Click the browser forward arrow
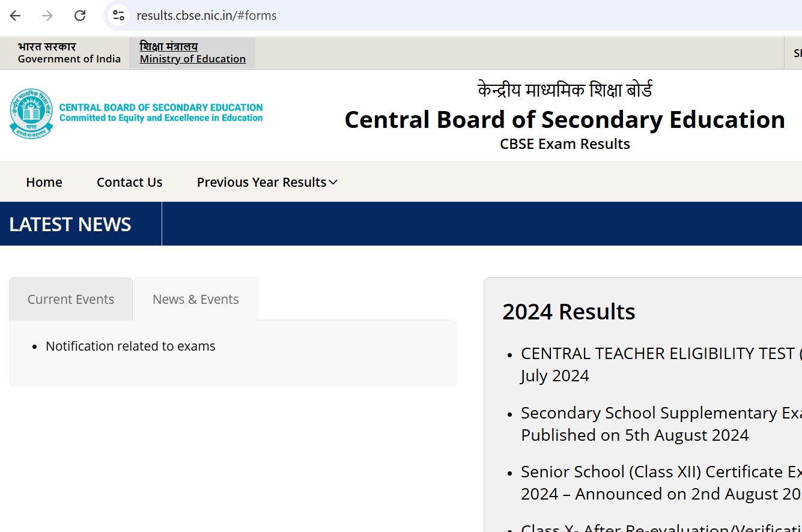The height and width of the screenshot is (532, 802). [47, 16]
